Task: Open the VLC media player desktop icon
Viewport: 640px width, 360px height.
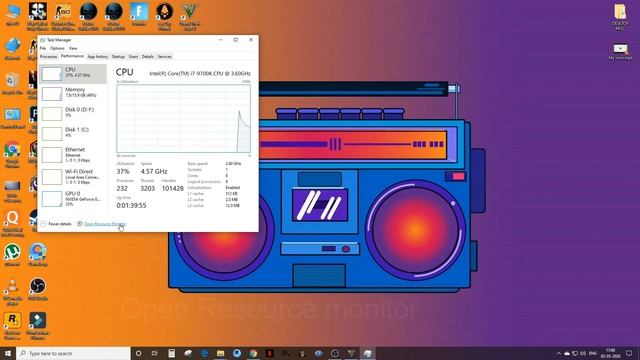Action: coord(13,292)
